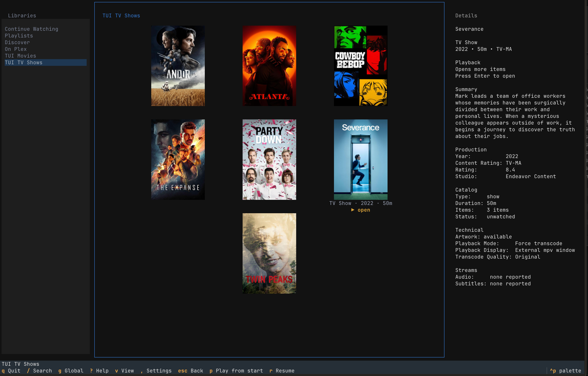
Task: Click the v View shortcut
Action: click(124, 371)
